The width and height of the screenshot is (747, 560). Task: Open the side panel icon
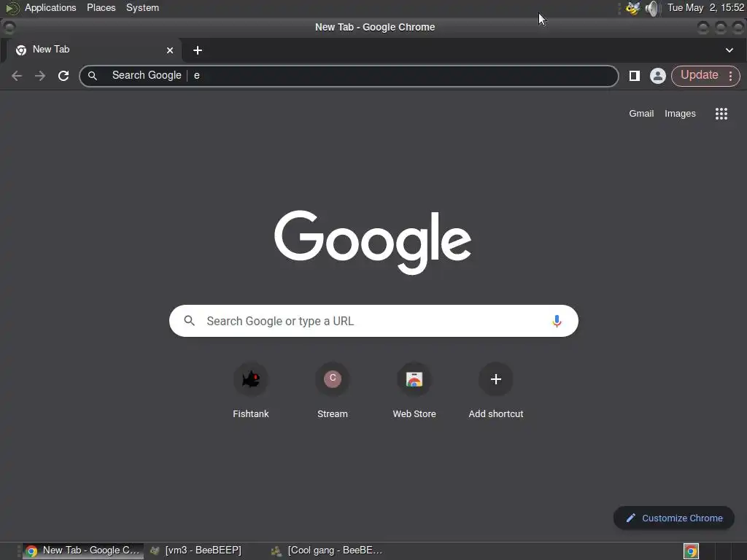click(634, 76)
